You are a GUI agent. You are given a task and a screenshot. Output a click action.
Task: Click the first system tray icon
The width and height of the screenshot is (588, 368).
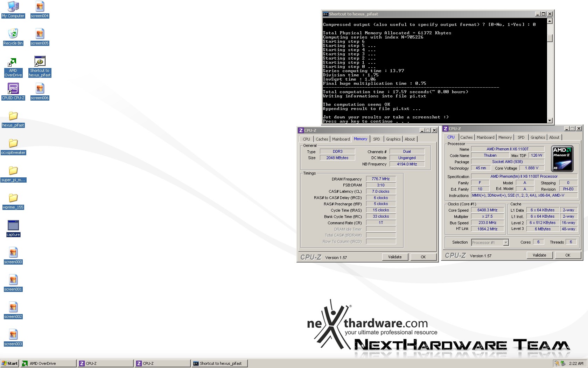pyautogui.click(x=557, y=363)
